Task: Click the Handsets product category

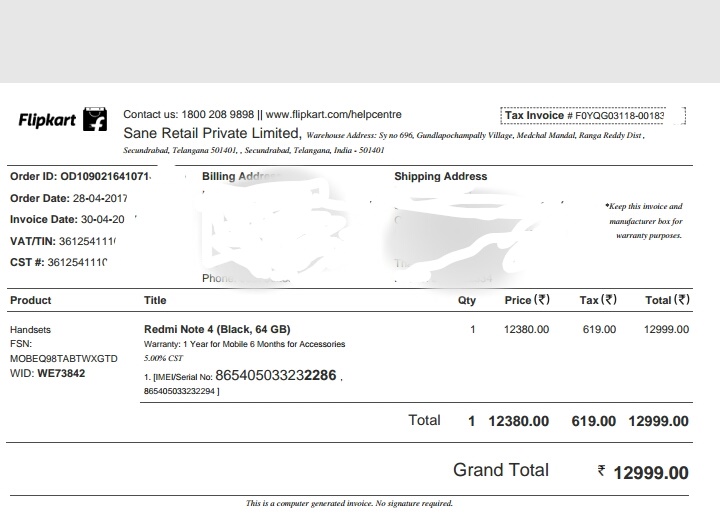Action: coord(30,330)
